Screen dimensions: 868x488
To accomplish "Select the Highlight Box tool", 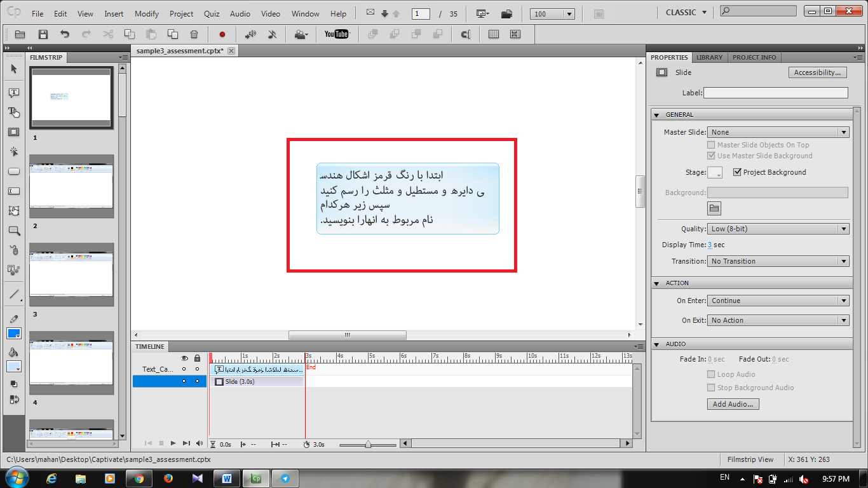I will (14, 132).
